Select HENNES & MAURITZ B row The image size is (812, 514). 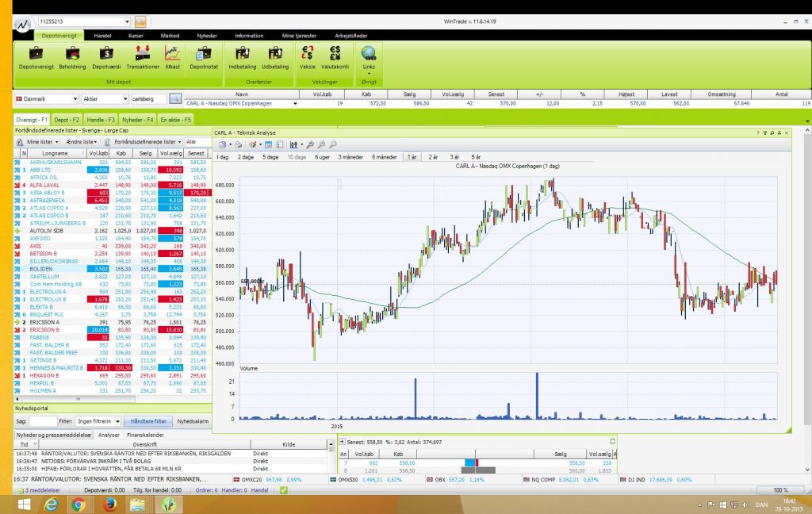click(x=111, y=368)
